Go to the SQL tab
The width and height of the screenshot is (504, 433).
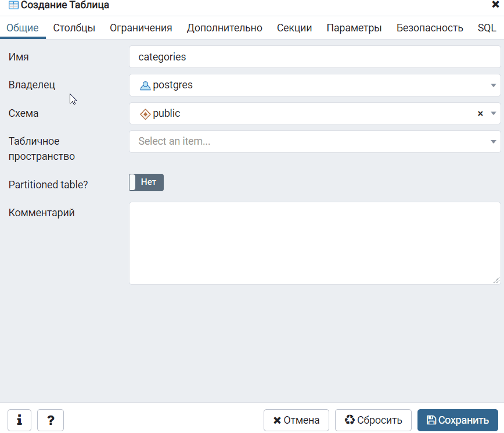click(x=487, y=28)
